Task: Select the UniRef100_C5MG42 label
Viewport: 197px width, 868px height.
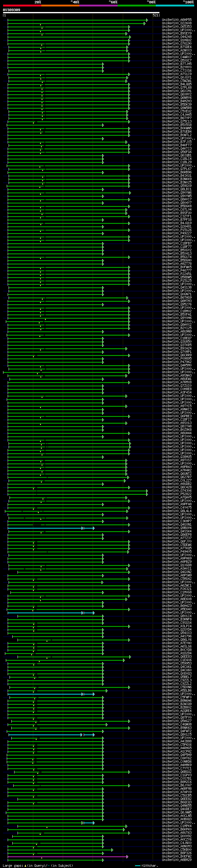Action: pyautogui.click(x=176, y=579)
